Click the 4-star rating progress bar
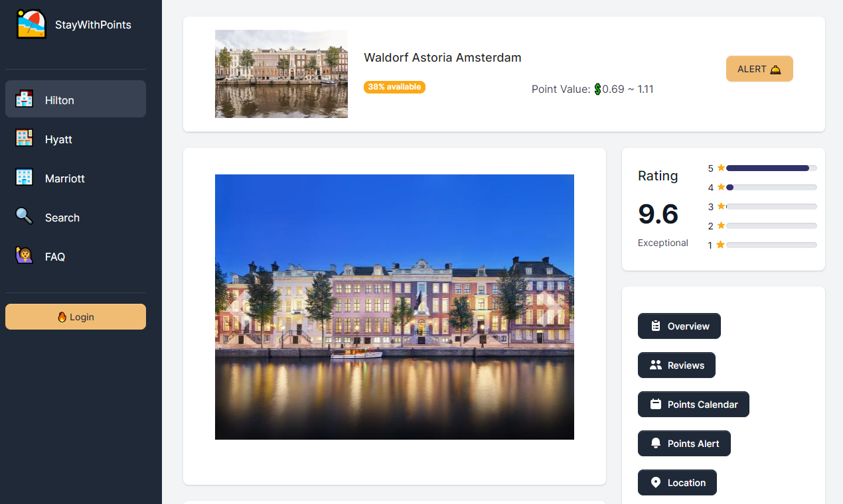Viewport: 843px width, 504px height. (x=771, y=187)
